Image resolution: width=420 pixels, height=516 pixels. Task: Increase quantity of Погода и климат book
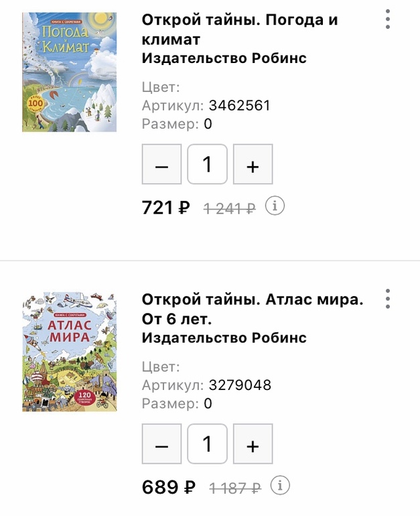coord(253,165)
